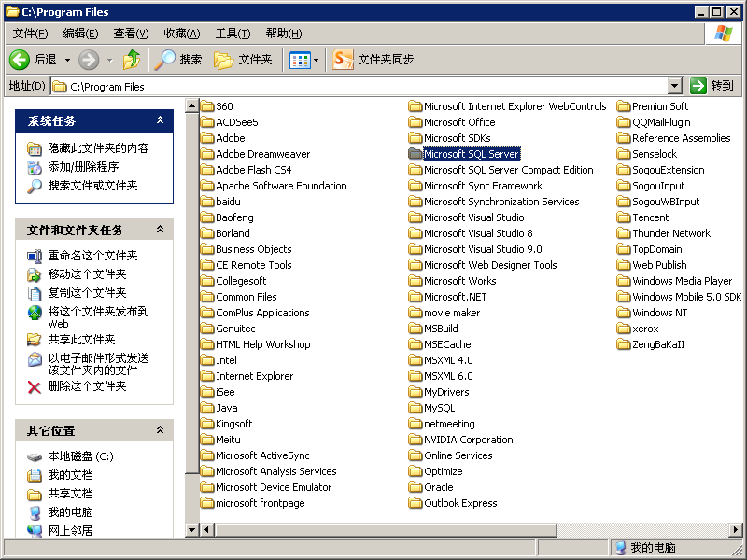Click 隐藏此文件夹的内容 link
Viewport: 747px width, 560px height.
coord(98,148)
